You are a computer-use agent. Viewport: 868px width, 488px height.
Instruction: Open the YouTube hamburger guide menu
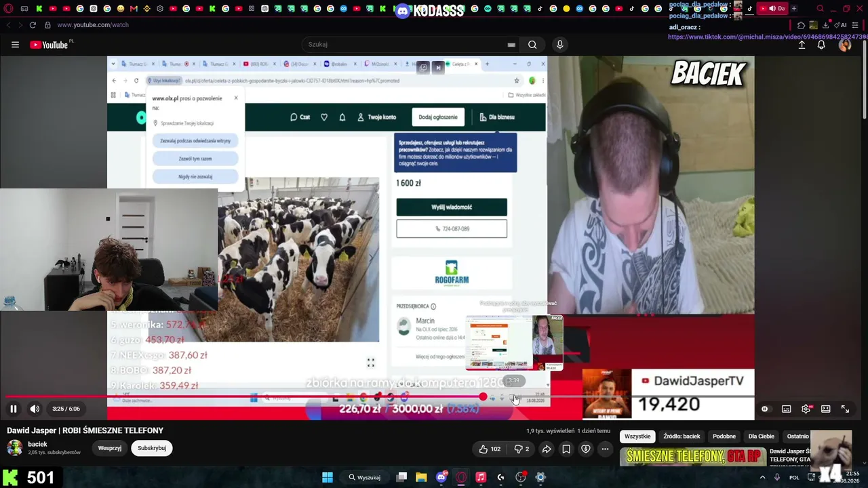coord(15,45)
